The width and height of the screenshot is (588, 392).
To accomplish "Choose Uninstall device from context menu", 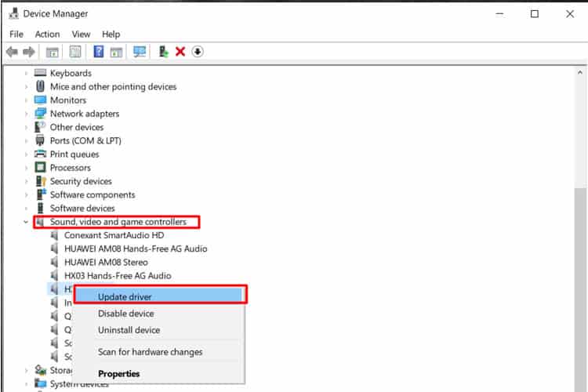I will pyautogui.click(x=160, y=330).
